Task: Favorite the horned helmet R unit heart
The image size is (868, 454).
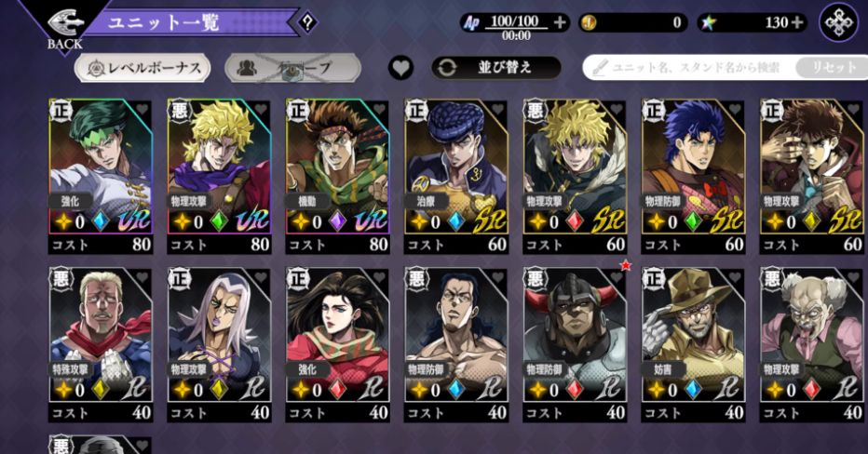Action: point(617,277)
